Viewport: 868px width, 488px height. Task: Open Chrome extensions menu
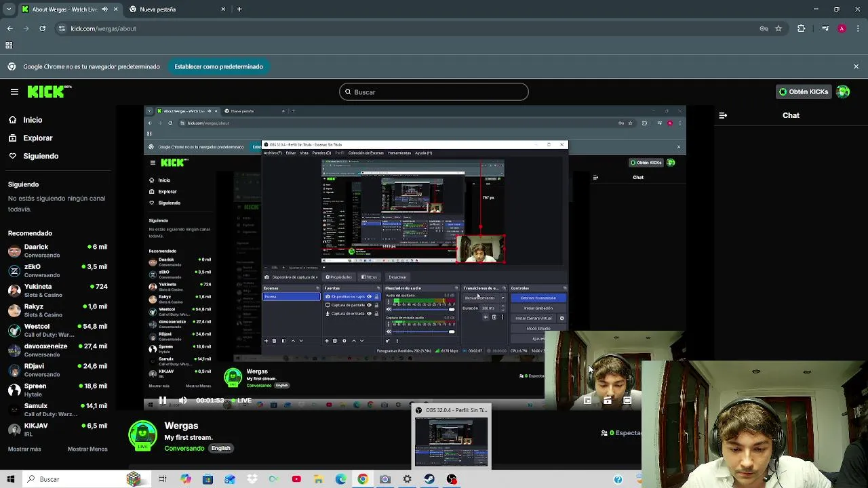[802, 28]
